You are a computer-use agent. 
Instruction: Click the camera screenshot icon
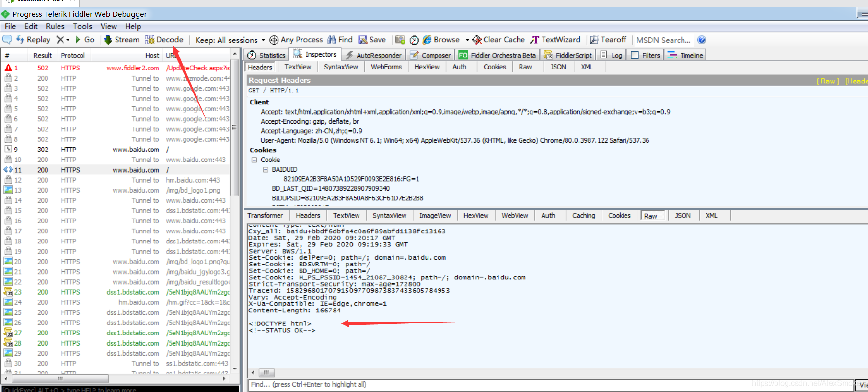[x=400, y=40]
